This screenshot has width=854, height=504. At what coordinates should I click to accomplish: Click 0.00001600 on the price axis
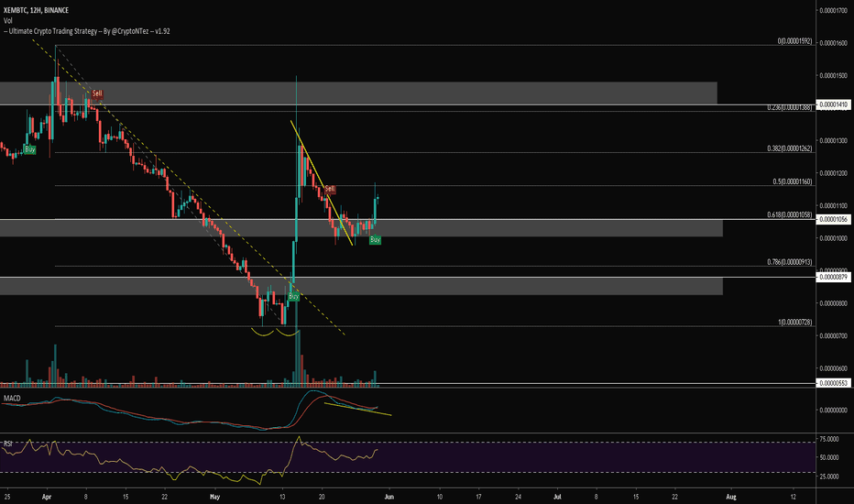click(x=833, y=43)
